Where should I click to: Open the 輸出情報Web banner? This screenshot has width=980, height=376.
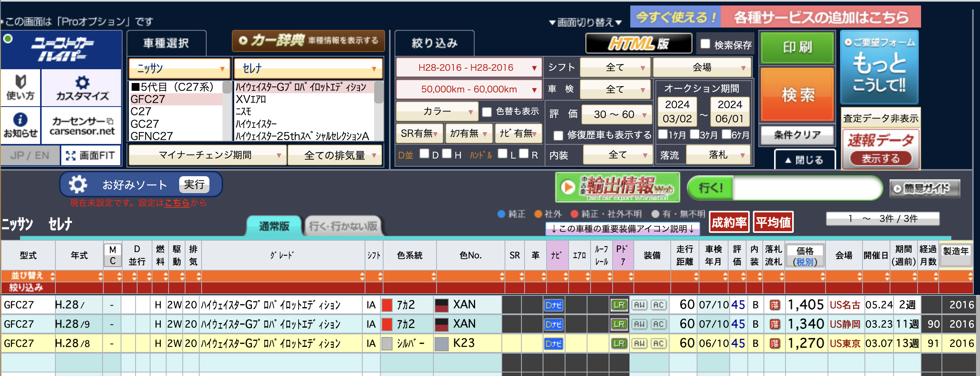pyautogui.click(x=617, y=187)
